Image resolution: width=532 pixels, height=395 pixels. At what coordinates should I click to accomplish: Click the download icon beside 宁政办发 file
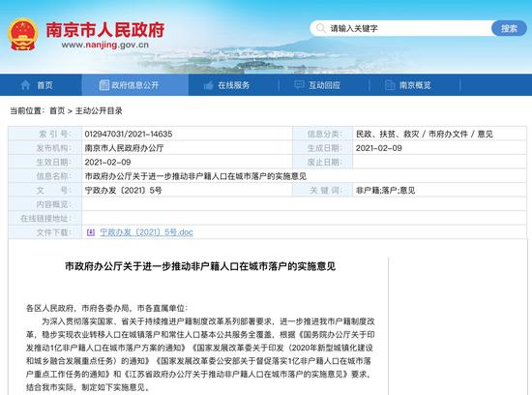point(91,232)
